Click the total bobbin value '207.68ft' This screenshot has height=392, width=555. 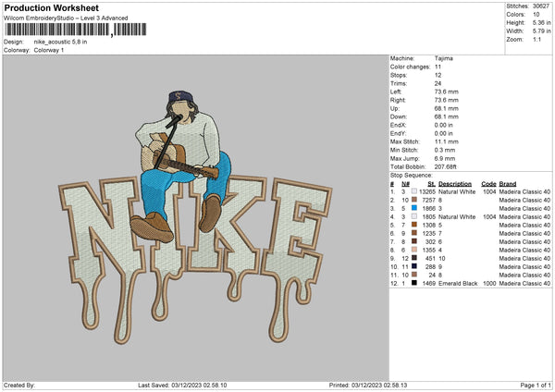coord(445,166)
